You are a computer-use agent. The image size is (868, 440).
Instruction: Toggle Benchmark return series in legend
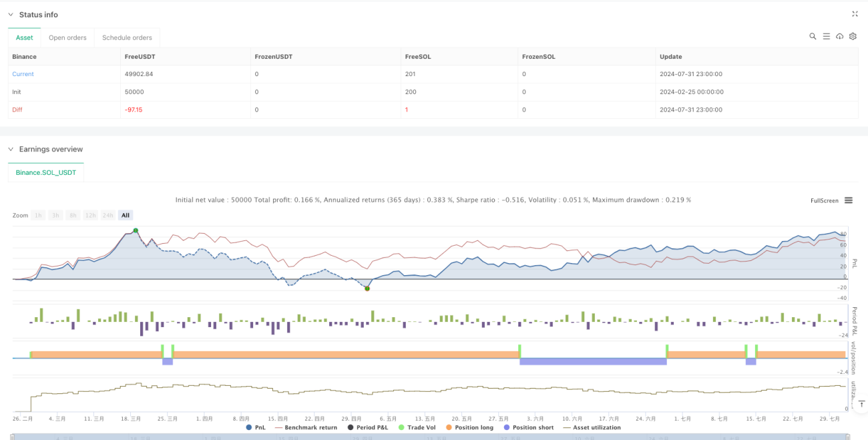[306, 427]
